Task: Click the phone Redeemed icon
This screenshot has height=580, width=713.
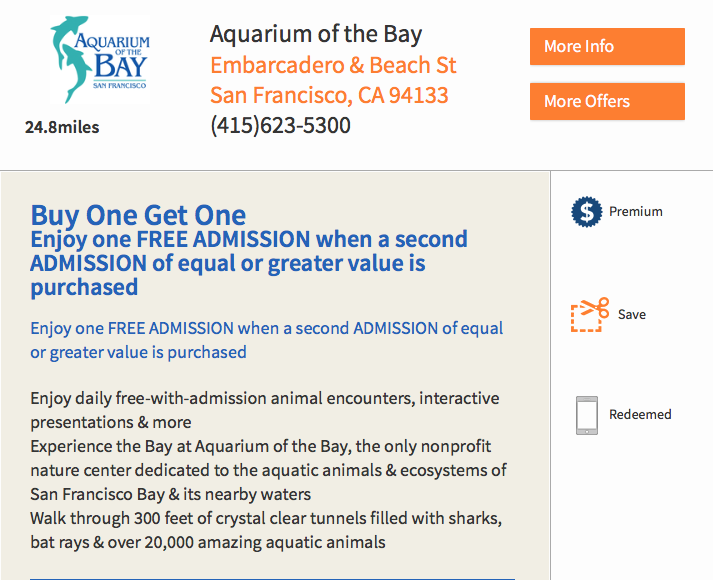Action: click(x=587, y=415)
